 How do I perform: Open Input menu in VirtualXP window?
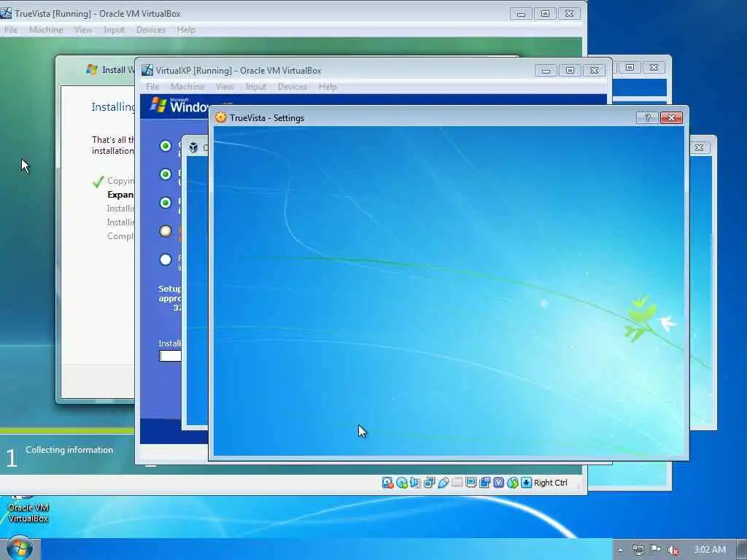coord(255,86)
